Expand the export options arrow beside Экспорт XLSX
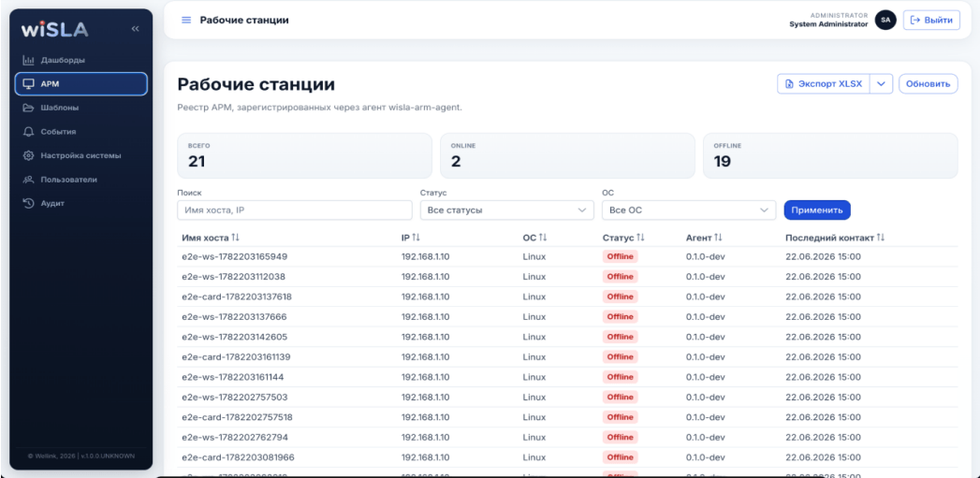 point(881,84)
